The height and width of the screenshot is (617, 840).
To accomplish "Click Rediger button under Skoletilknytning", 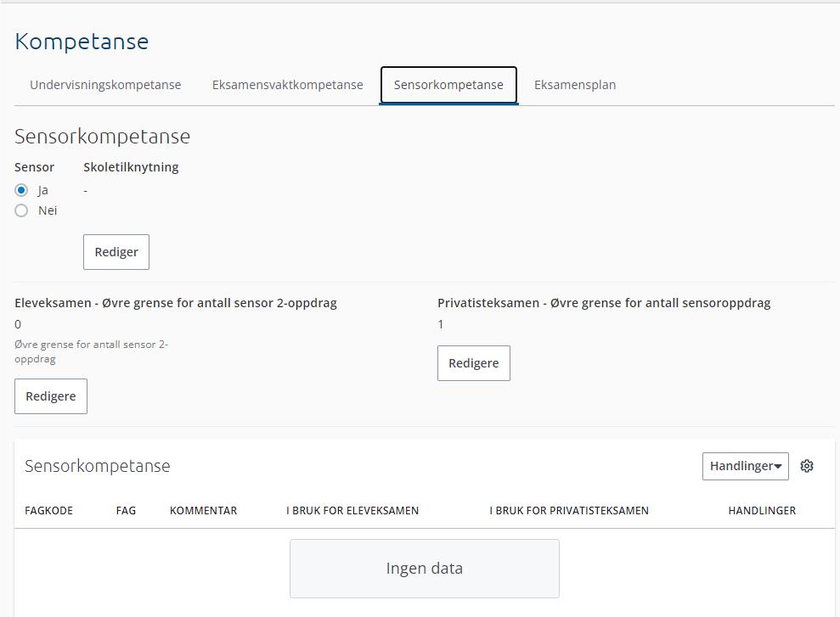I will coord(116,252).
